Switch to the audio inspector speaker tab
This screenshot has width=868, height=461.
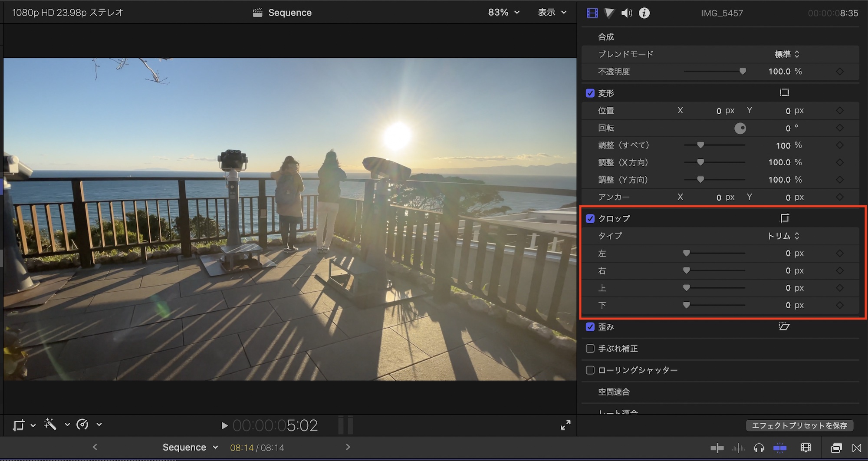[x=627, y=13]
